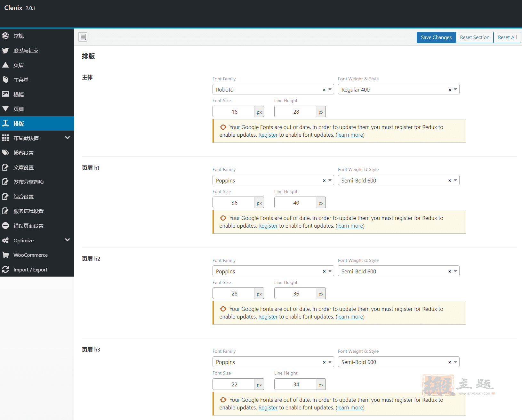Clear the Roboto font family selection
The width and height of the screenshot is (522, 420).
click(324, 90)
